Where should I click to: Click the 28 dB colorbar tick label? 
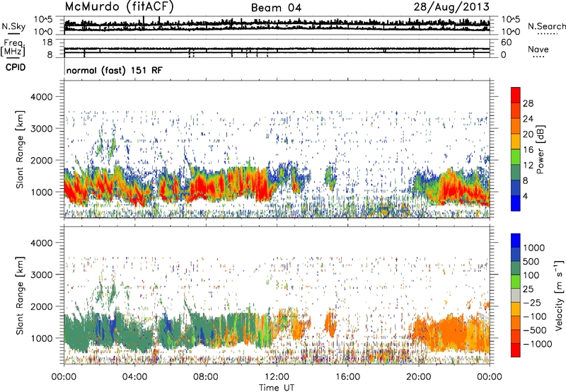[x=528, y=103]
